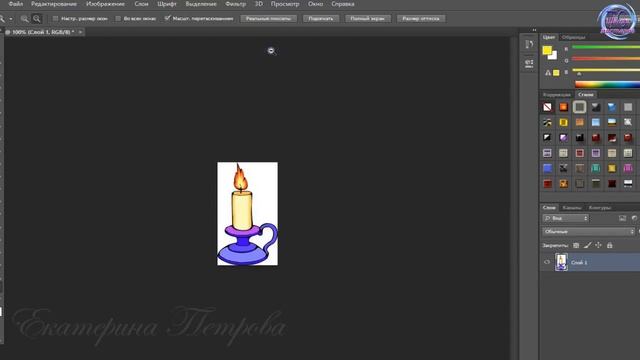Open the Редактирование menu
The width and height of the screenshot is (640, 360).
pos(54,4)
